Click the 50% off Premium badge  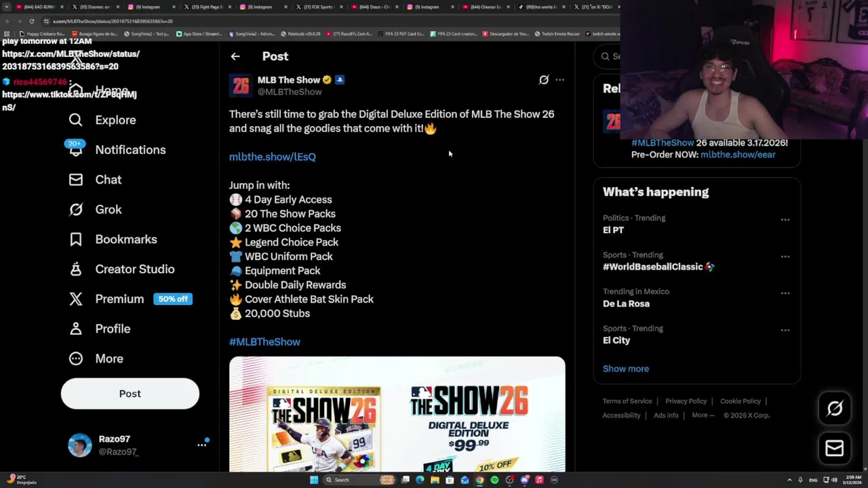pos(172,299)
